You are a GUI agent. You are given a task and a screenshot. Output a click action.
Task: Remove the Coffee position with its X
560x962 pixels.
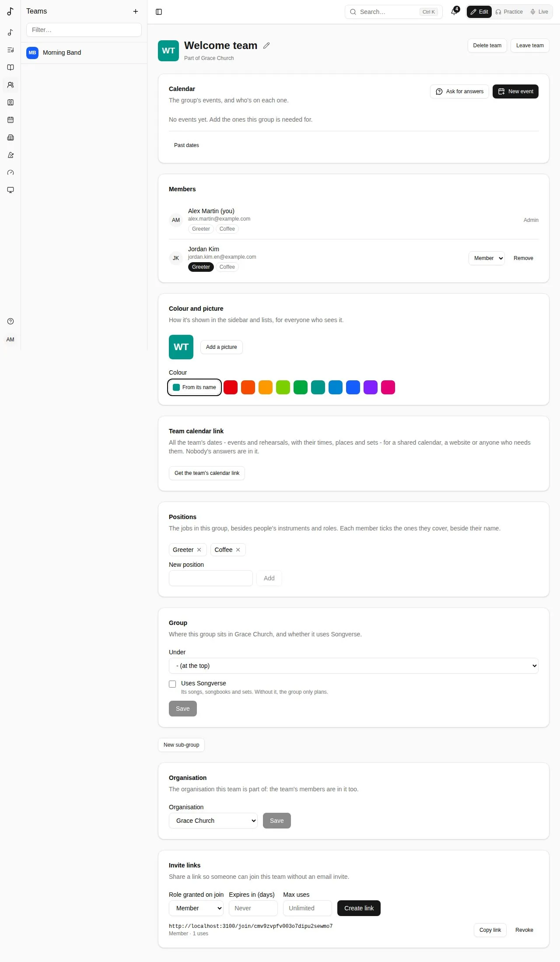tap(238, 550)
